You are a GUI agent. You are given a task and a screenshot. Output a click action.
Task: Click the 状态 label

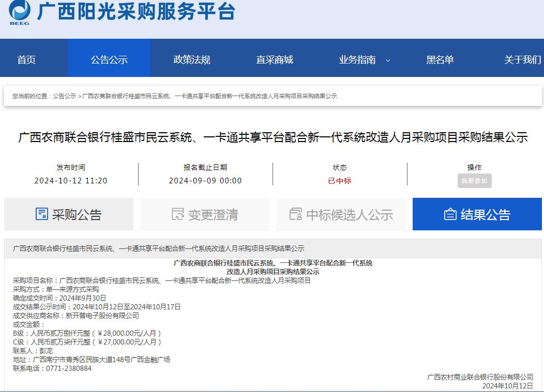(340, 167)
